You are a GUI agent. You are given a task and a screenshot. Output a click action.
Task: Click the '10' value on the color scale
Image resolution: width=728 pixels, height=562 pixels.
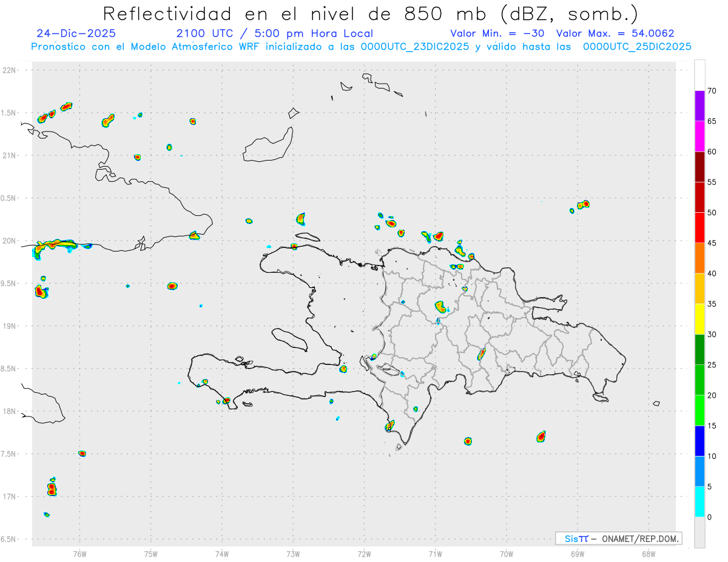[712, 457]
